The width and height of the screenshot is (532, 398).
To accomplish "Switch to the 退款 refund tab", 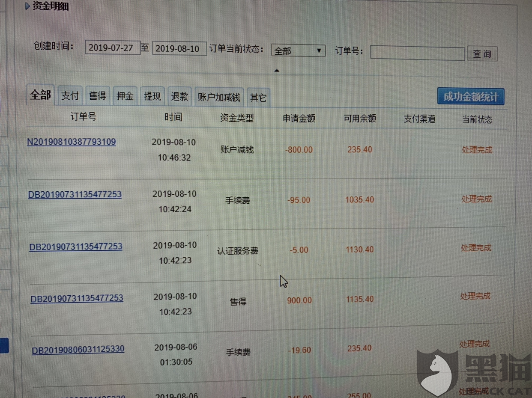I will click(179, 96).
